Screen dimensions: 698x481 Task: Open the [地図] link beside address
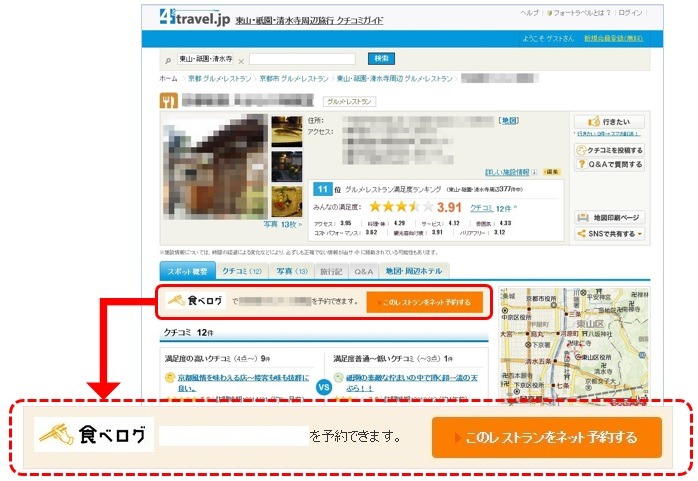point(509,121)
